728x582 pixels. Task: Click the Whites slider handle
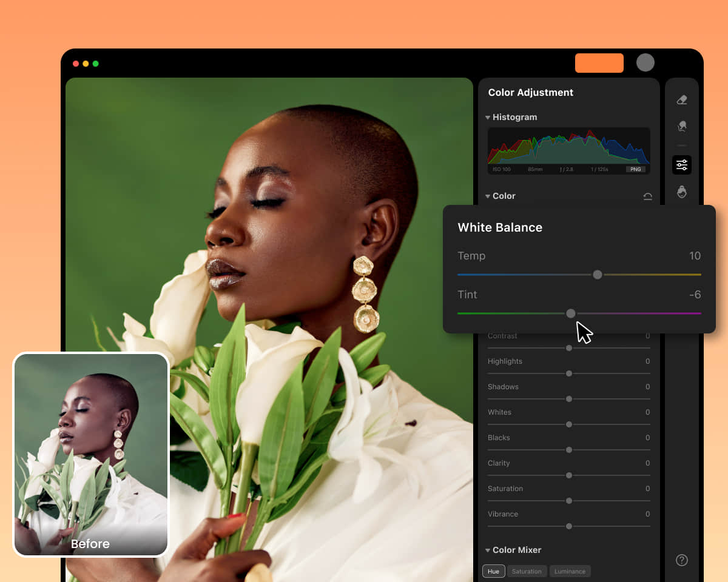tap(569, 424)
